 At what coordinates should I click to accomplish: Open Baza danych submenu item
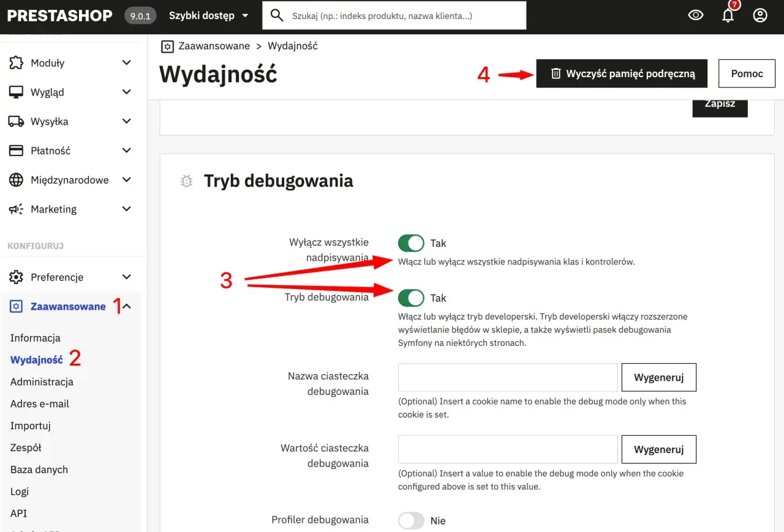click(x=39, y=470)
